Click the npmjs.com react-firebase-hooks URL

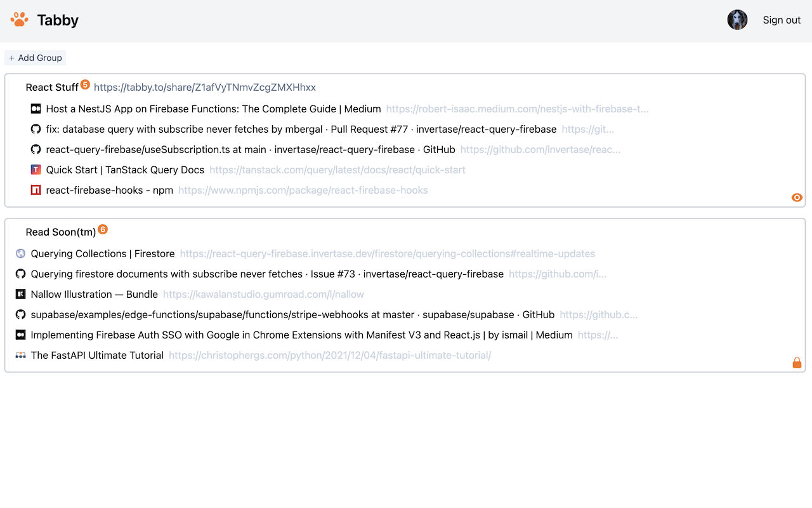[303, 190]
